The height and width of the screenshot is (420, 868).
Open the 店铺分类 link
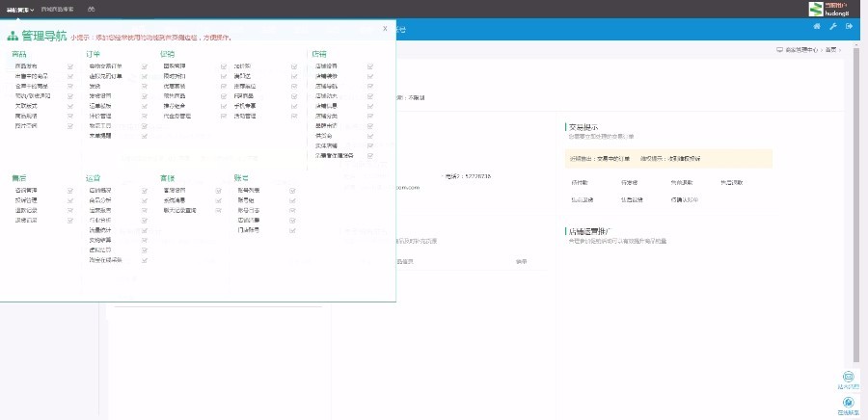[327, 116]
